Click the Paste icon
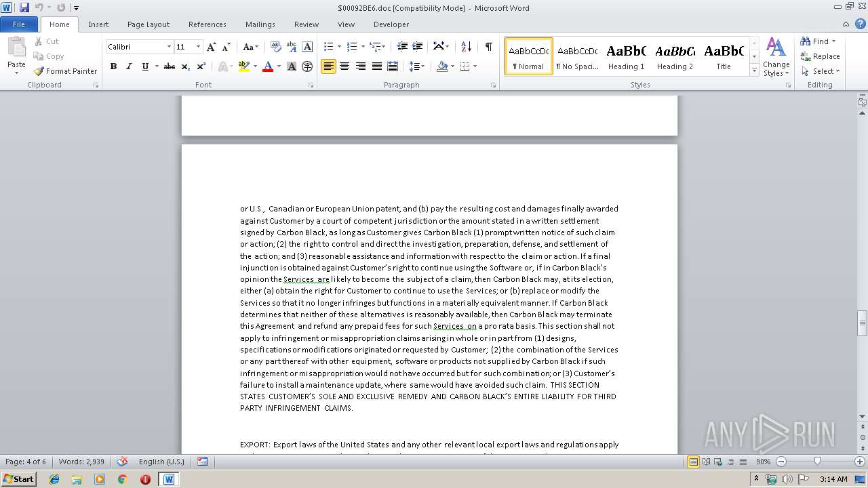 pos(16,47)
